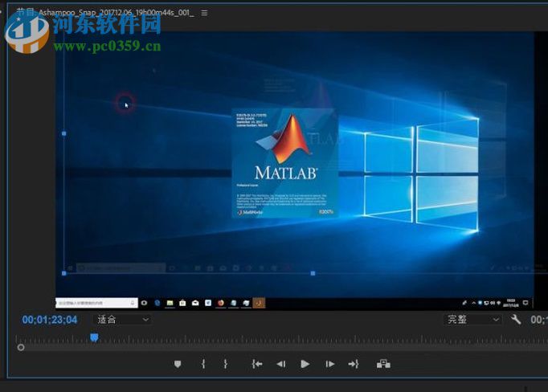
Task: Click the Lift/Extract icon in the transport bar
Action: coord(383,364)
